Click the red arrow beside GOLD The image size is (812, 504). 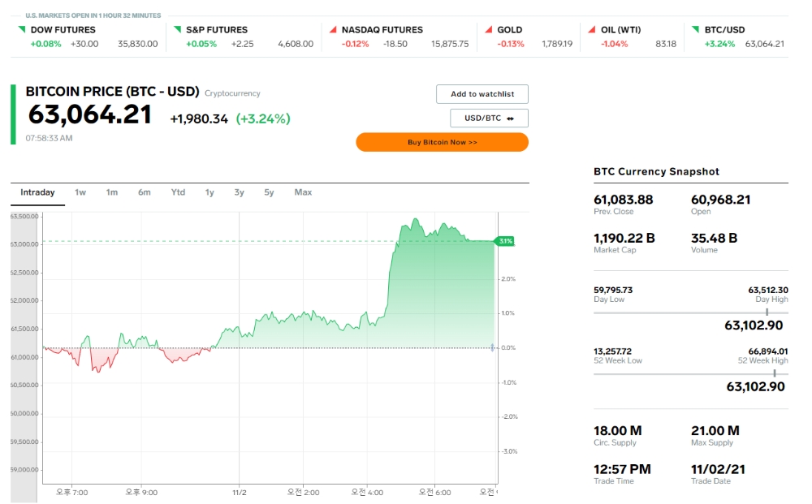pos(488,29)
